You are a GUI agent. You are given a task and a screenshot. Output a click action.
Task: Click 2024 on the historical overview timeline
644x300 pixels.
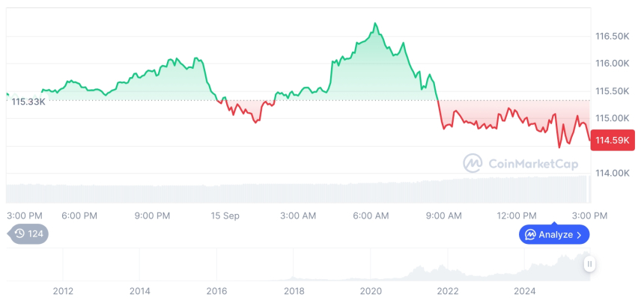(x=525, y=290)
